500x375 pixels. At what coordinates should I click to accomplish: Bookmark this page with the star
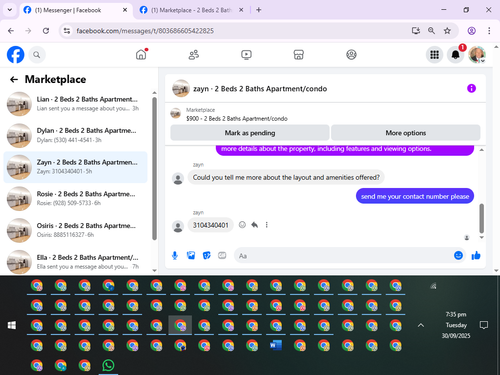[447, 31]
